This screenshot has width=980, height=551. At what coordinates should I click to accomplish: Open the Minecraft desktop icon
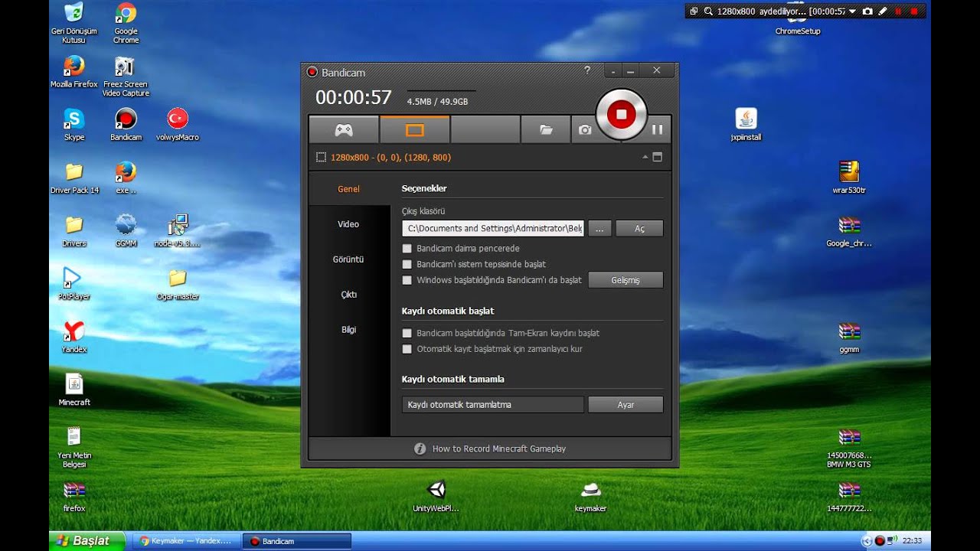click(74, 389)
